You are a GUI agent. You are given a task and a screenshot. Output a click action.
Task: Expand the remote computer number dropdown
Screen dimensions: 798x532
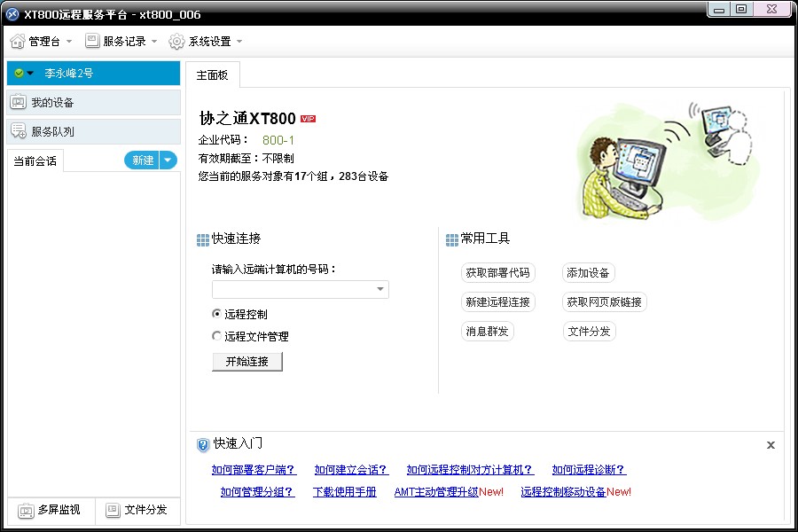coord(380,290)
